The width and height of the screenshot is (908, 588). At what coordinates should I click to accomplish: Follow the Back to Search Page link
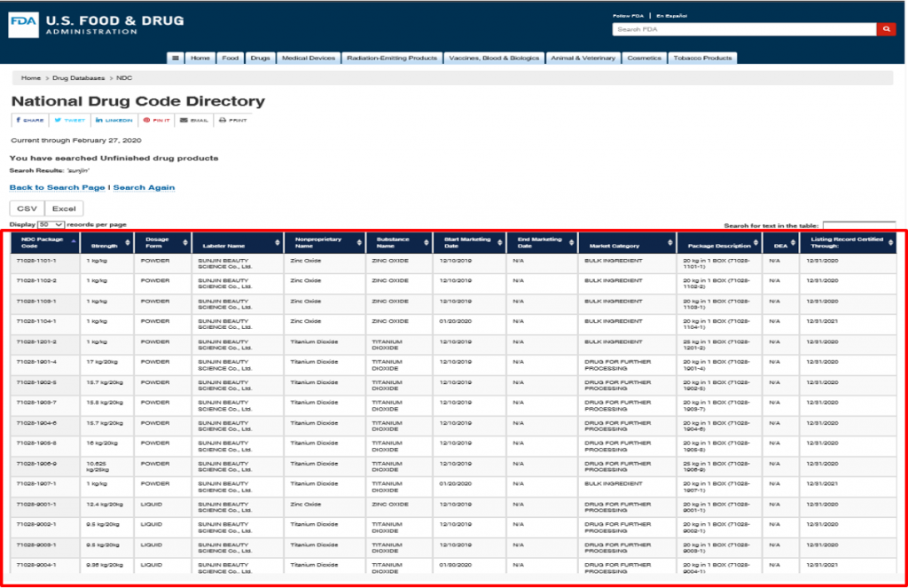(57, 188)
